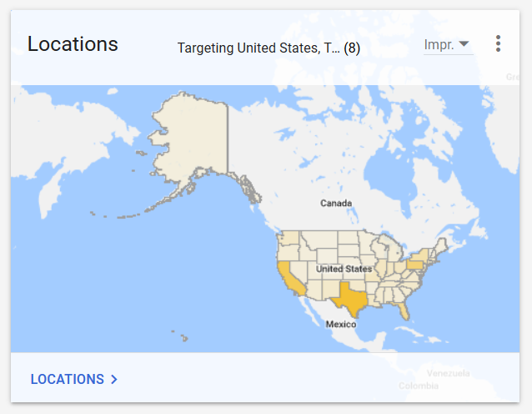
Task: Select California on the map
Action: coord(291,278)
